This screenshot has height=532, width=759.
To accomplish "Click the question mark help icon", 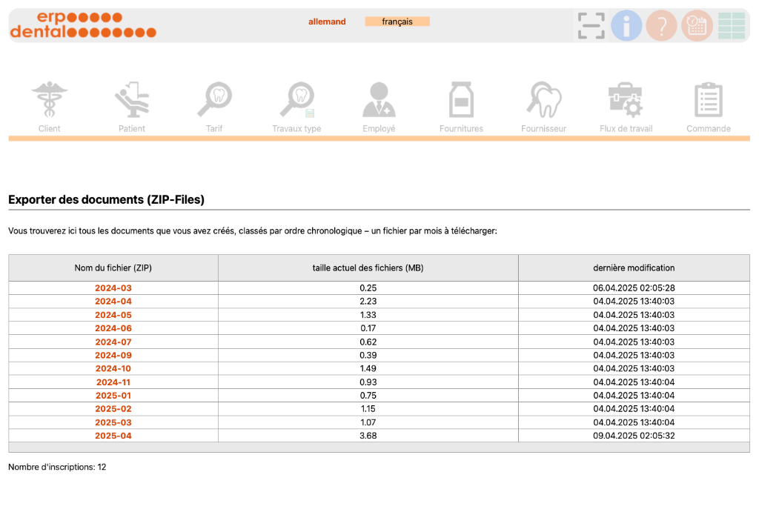I will [662, 26].
